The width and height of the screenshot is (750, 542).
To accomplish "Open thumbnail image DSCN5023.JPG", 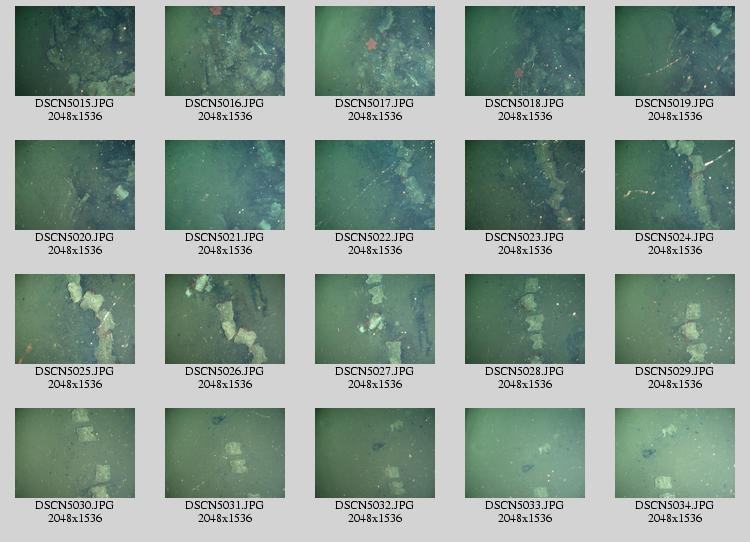I will 525,185.
